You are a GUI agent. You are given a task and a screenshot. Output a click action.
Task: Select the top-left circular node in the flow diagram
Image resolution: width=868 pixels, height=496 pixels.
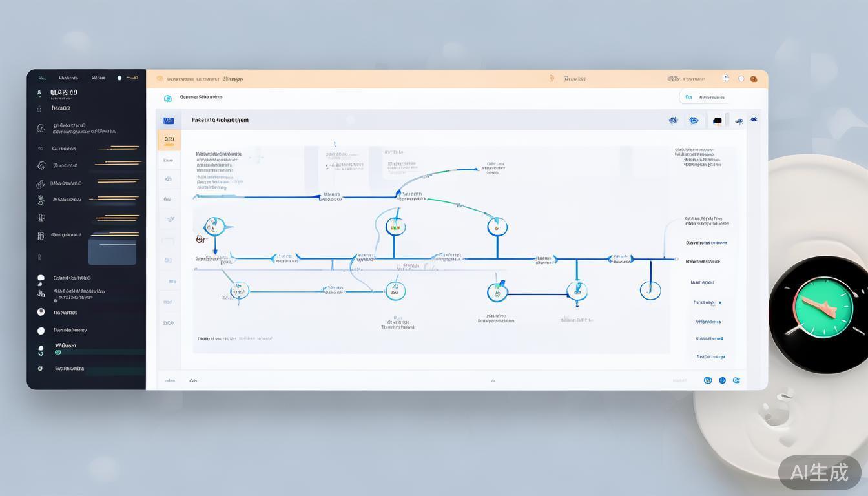pyautogui.click(x=214, y=226)
